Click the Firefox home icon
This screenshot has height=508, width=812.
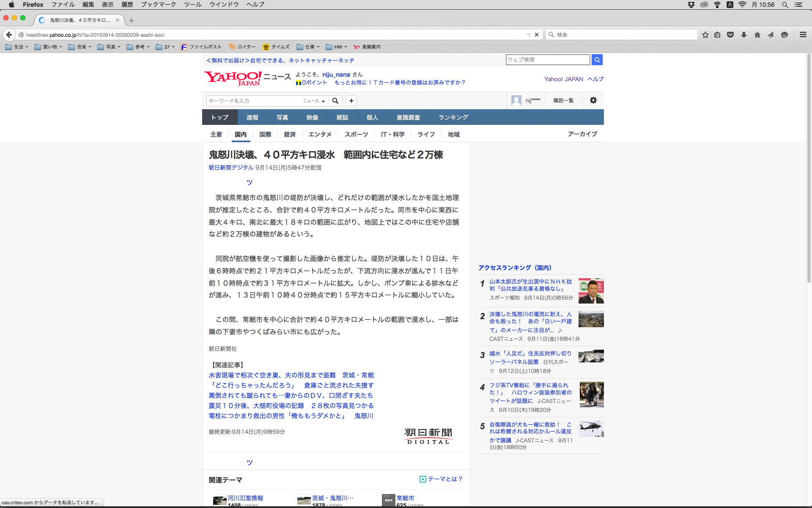(x=757, y=35)
